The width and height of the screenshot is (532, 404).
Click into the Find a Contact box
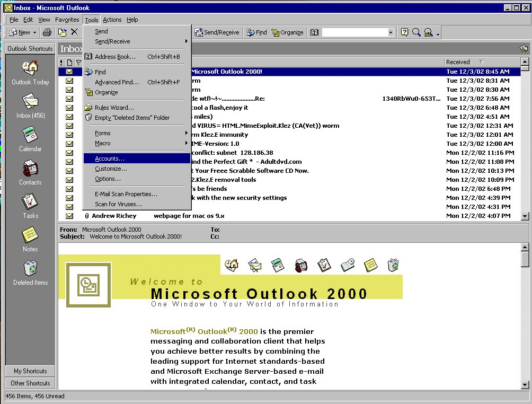coord(354,32)
